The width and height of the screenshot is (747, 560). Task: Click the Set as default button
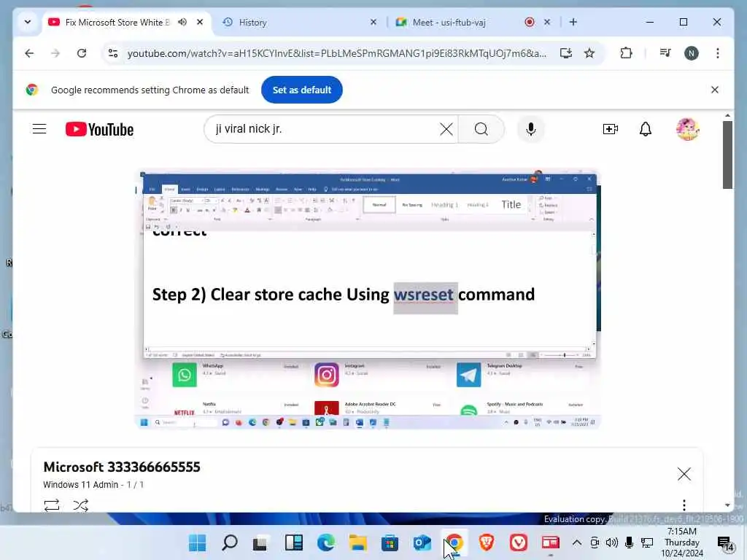click(x=301, y=90)
